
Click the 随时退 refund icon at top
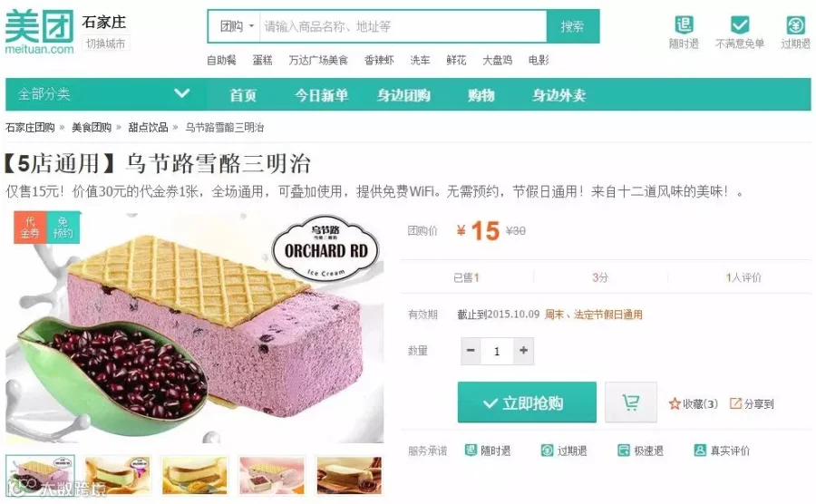click(x=684, y=24)
